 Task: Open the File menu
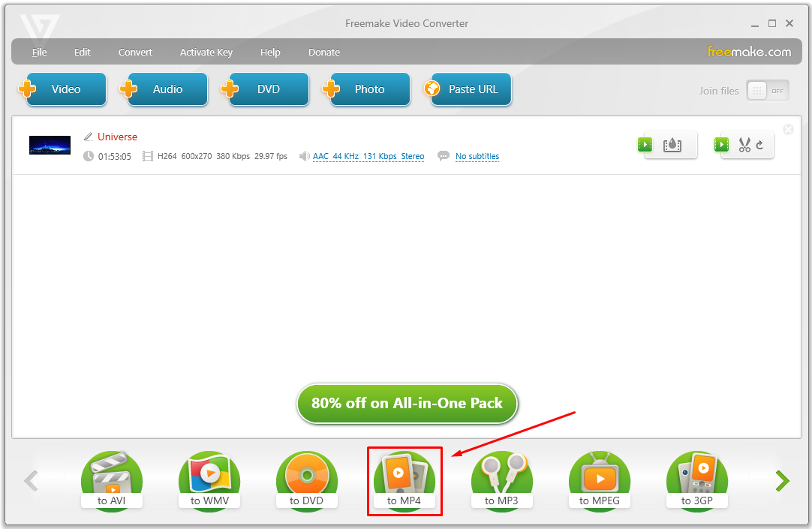39,53
